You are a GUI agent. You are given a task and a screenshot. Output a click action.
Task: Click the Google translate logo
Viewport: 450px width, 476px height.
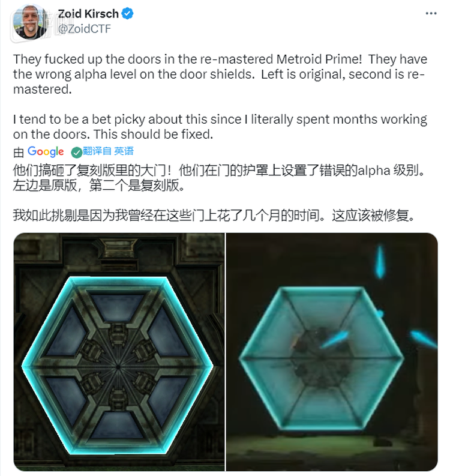[46, 151]
